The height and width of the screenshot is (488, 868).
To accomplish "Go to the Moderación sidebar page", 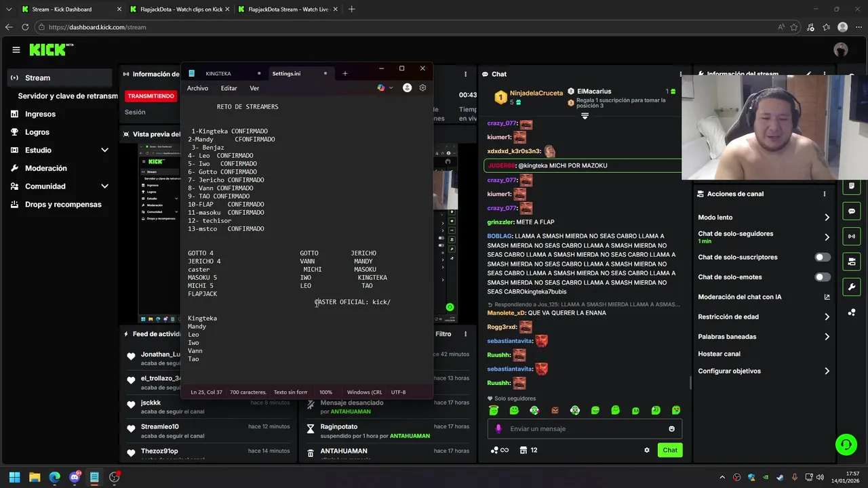I will [59, 168].
